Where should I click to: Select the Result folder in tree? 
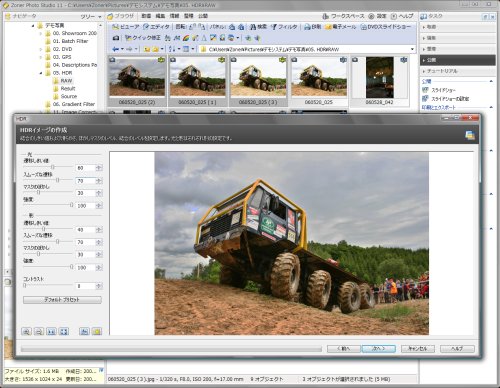click(68, 88)
